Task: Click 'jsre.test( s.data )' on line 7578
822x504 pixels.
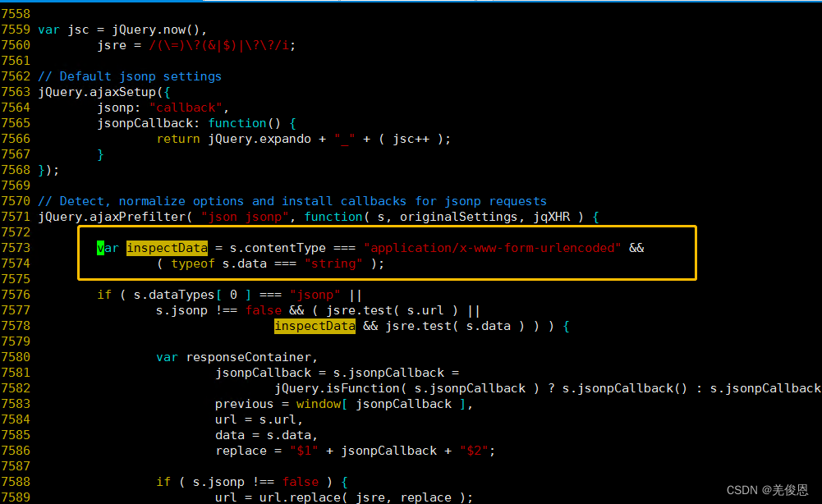Action: coord(455,326)
